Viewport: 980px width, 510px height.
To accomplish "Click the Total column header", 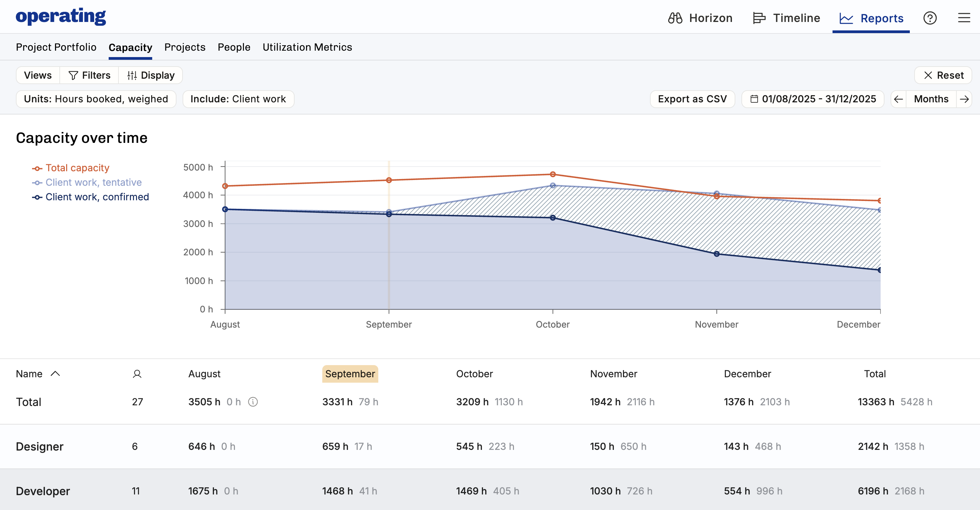I will 875,374.
